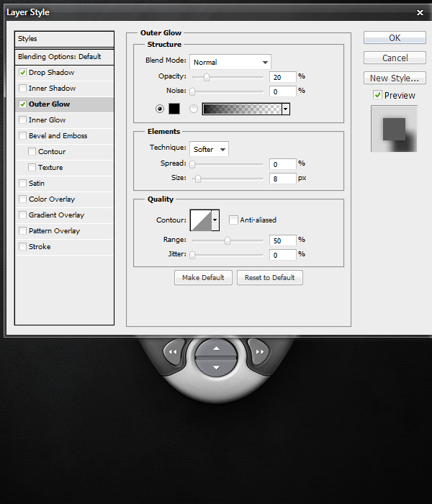Click the Jitter value field
The image size is (432, 504).
[283, 255]
